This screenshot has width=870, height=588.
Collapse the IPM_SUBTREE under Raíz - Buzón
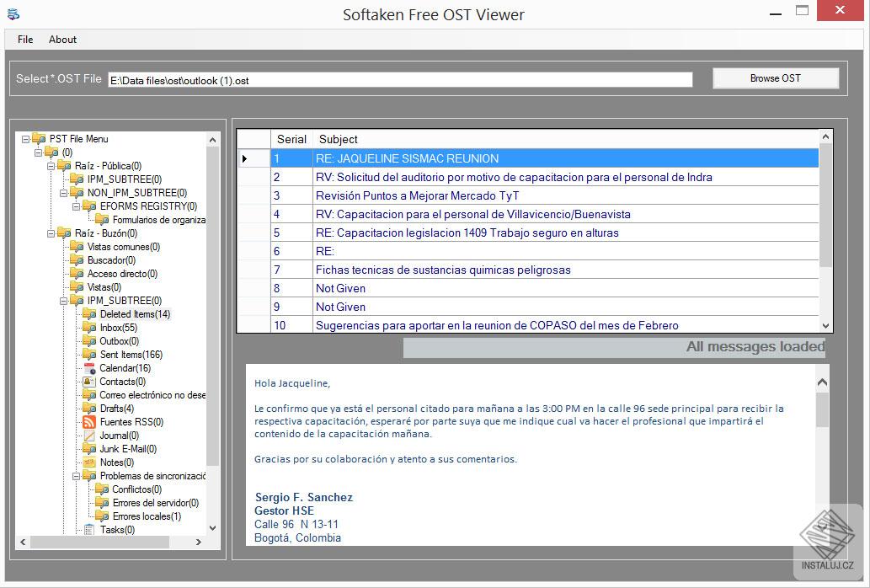(x=64, y=301)
